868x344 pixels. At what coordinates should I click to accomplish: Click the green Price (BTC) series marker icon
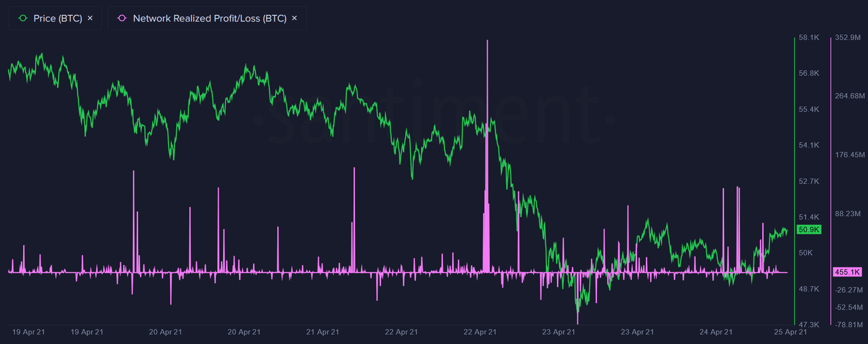[x=21, y=18]
